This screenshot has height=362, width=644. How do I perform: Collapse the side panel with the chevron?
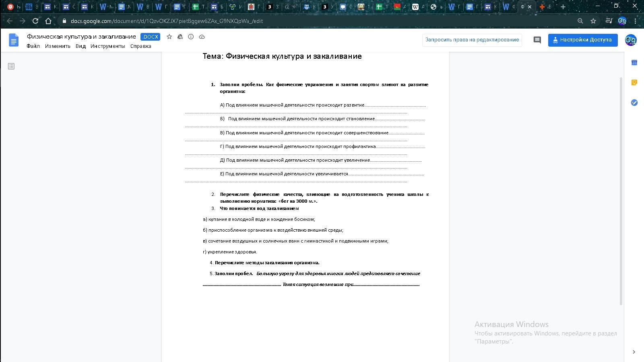click(x=634, y=352)
